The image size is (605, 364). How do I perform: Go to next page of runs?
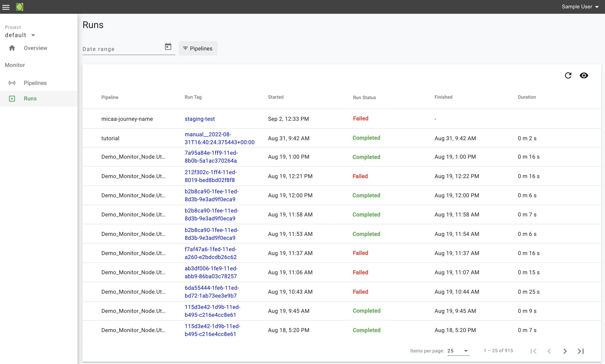pyautogui.click(x=565, y=351)
